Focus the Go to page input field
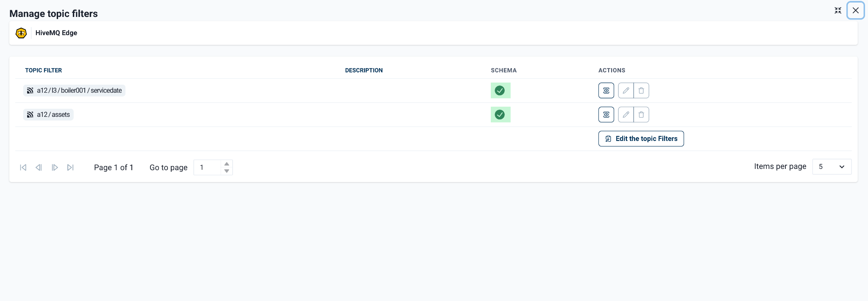The height and width of the screenshot is (301, 868). [x=208, y=168]
